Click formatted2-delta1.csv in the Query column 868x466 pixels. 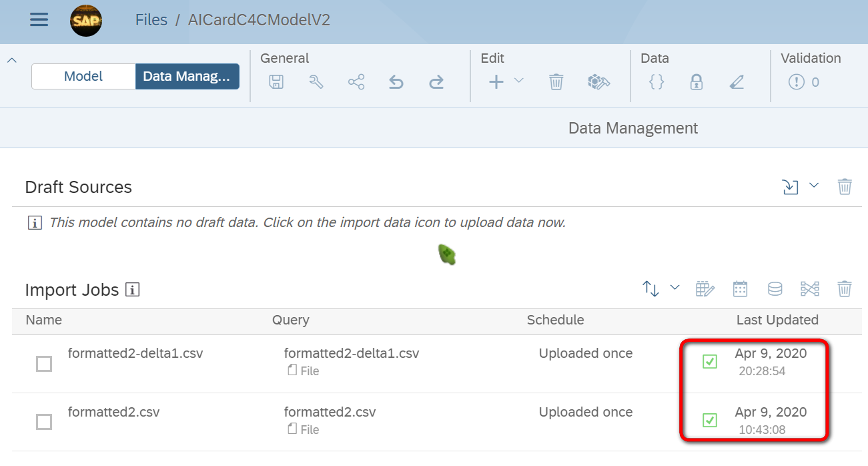click(352, 353)
